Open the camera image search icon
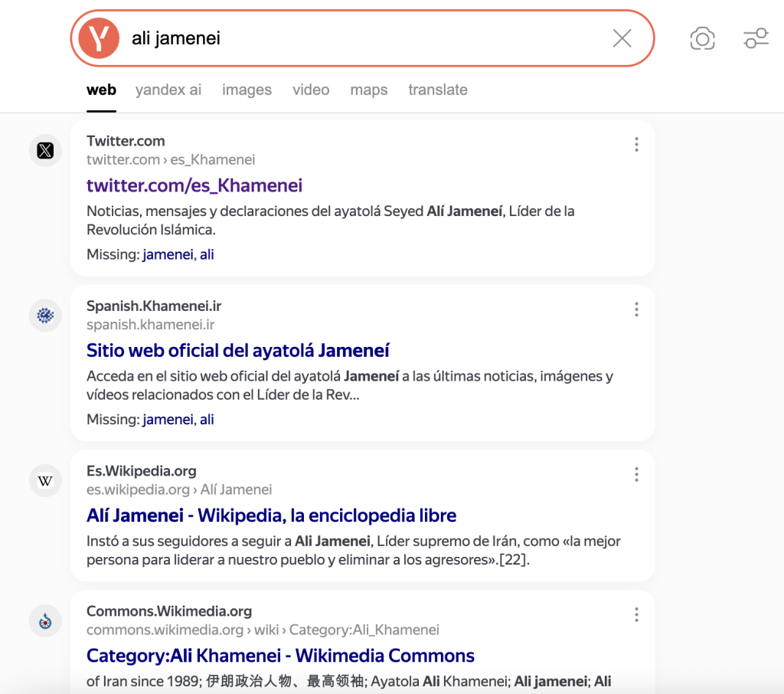 coord(703,38)
